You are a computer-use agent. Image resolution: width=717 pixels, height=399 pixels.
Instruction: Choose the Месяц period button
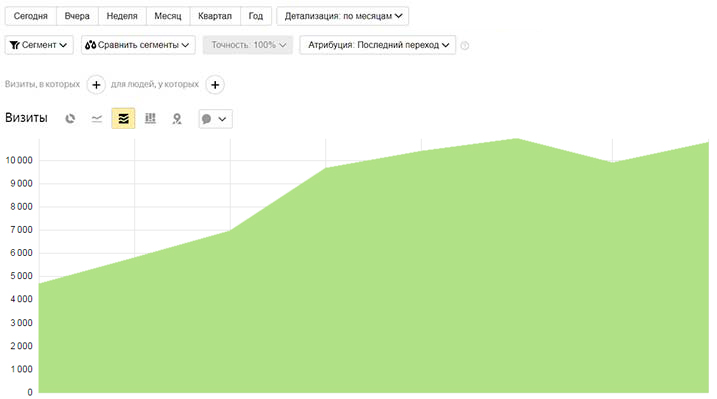coord(168,16)
